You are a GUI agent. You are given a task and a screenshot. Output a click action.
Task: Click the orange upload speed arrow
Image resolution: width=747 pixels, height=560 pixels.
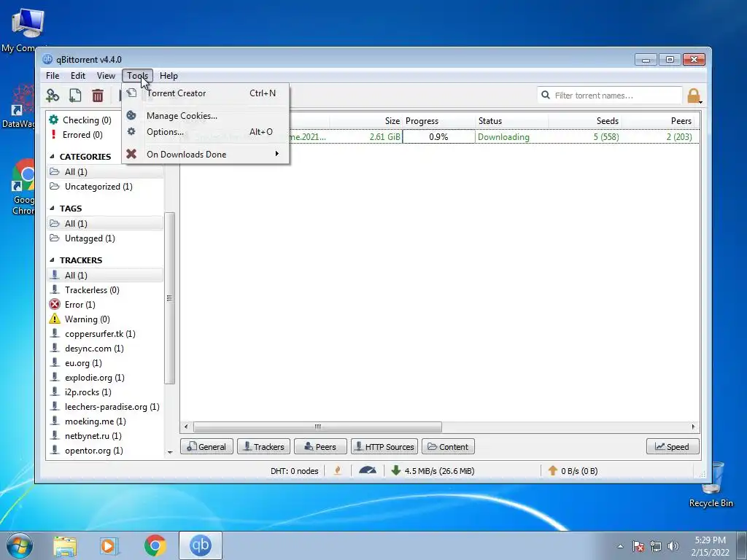[553, 470]
